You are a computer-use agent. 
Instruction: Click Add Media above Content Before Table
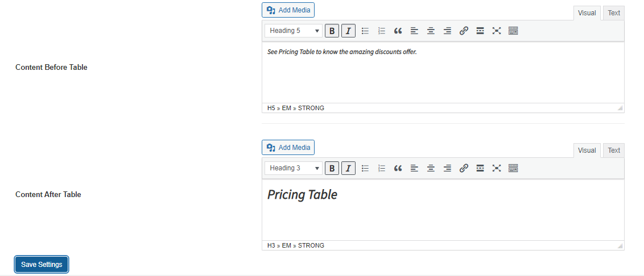click(x=288, y=10)
